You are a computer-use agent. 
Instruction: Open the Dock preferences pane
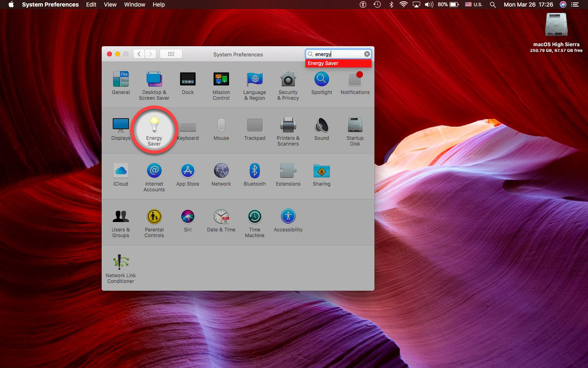(x=188, y=83)
